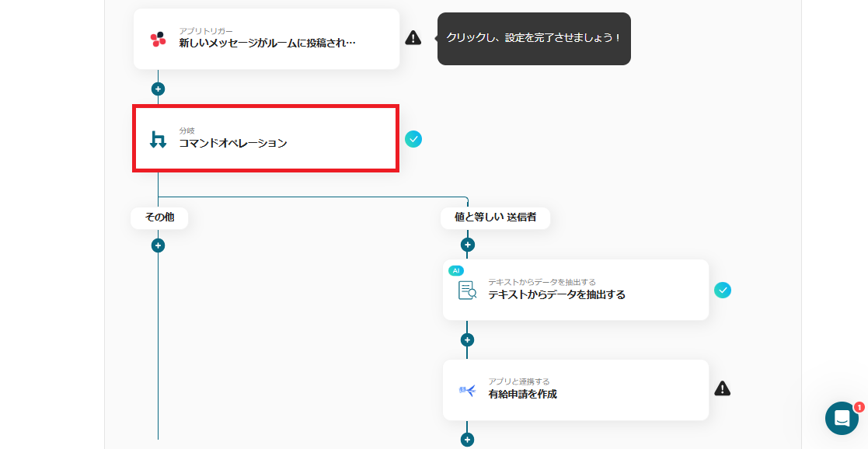868x449 pixels.
Task: Add a step below the app trigger
Action: (x=159, y=89)
